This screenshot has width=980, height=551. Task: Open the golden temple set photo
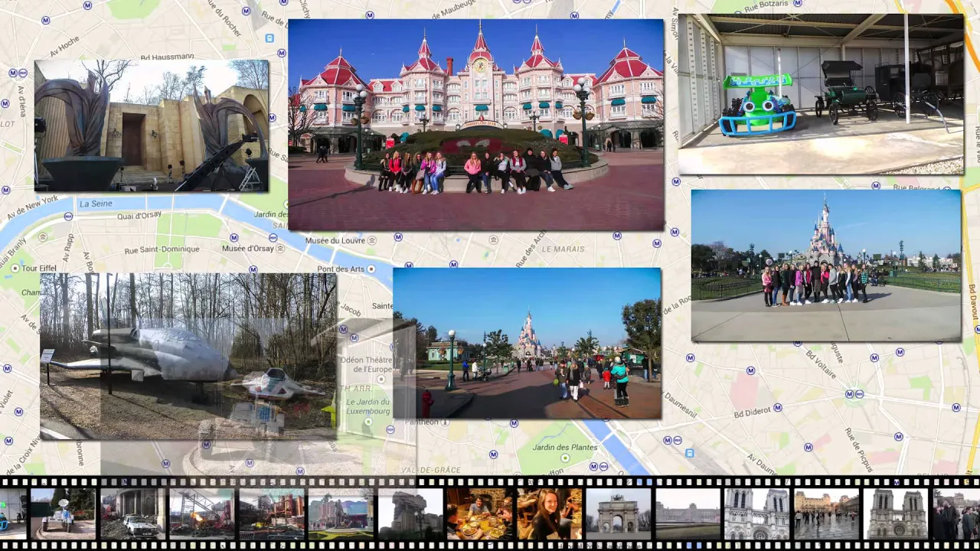[152, 126]
